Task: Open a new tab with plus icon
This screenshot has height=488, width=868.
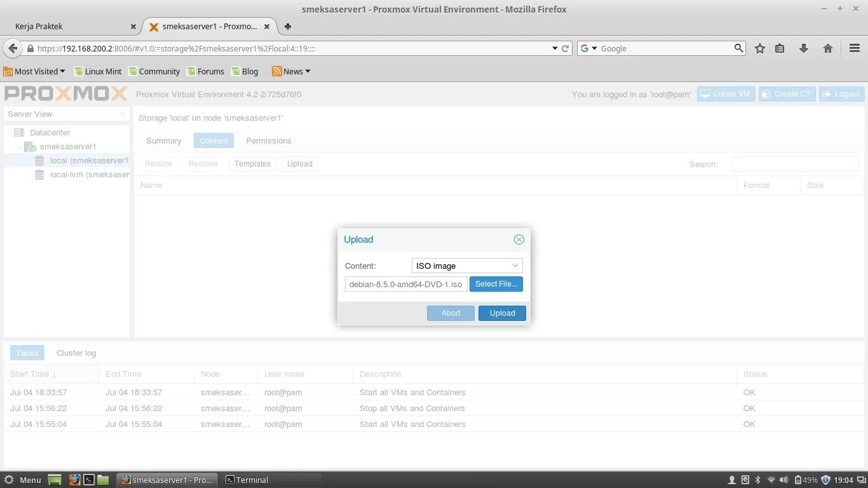Action: (288, 27)
